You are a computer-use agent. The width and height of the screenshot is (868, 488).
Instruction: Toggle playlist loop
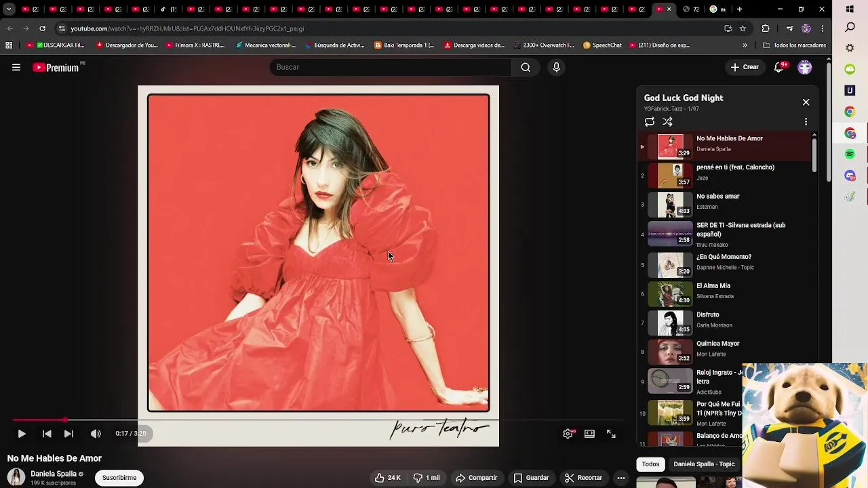(650, 122)
